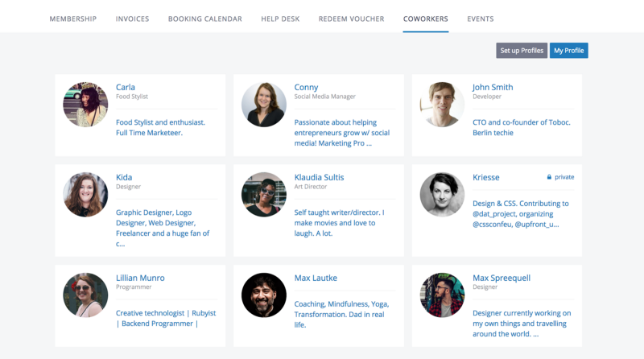
Task: View Lillian Munro's profile picture
Action: coord(85,295)
